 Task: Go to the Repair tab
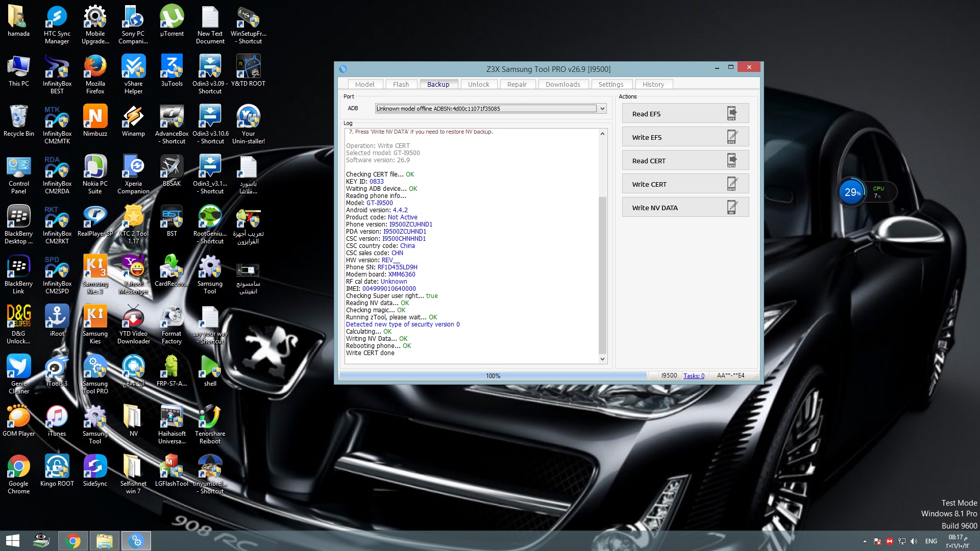tap(517, 84)
